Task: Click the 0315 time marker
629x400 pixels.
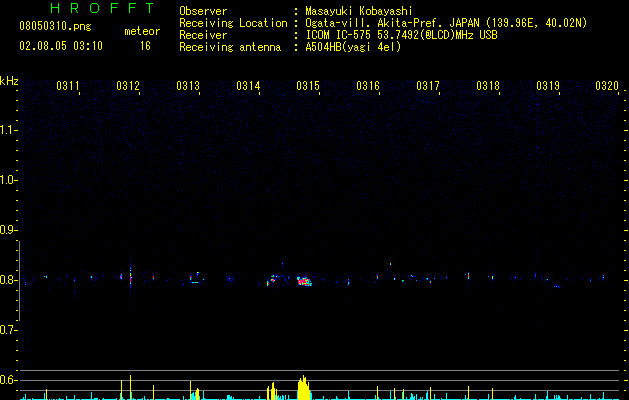Action: (308, 86)
